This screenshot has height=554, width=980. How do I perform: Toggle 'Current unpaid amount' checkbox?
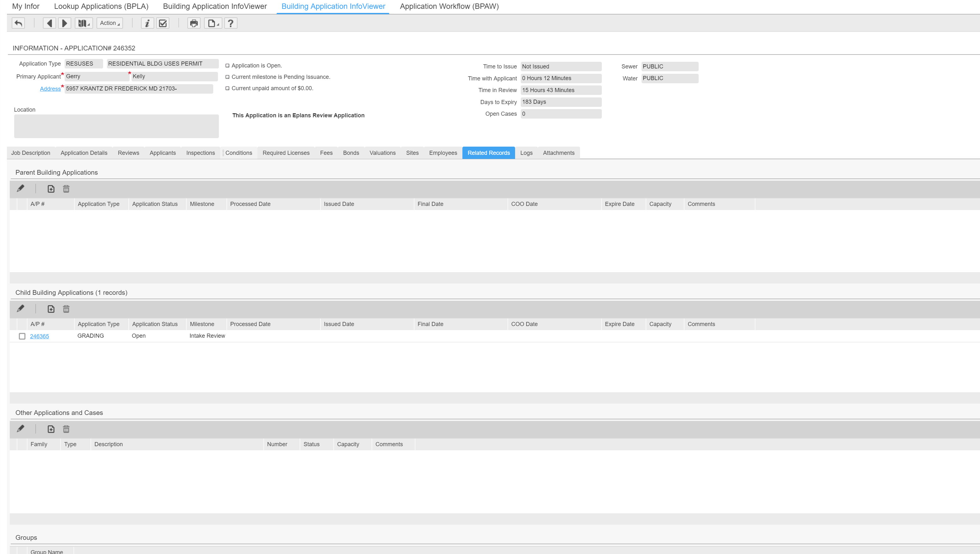pyautogui.click(x=228, y=88)
